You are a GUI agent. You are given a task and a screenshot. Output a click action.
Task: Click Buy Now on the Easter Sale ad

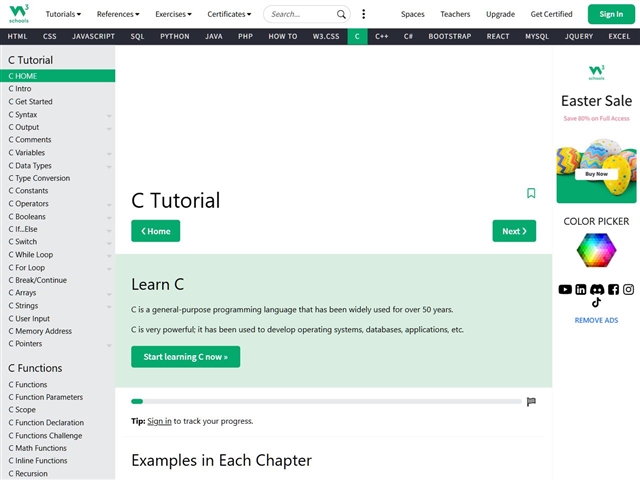(x=596, y=174)
